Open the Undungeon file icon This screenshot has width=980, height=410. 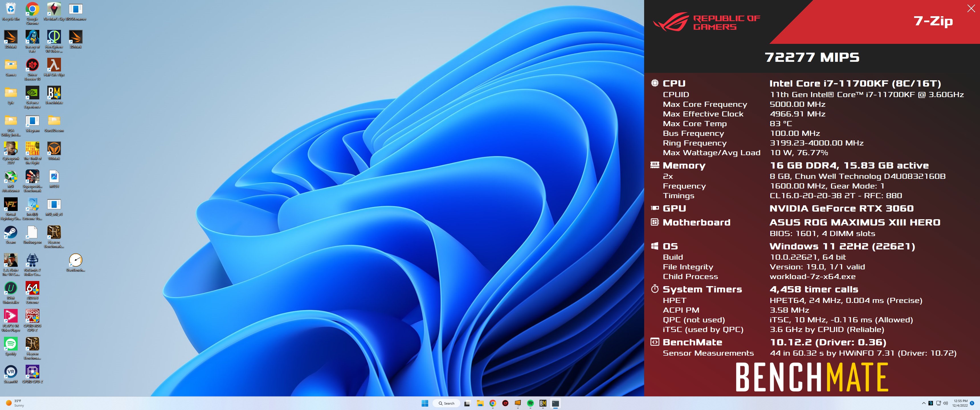32,235
